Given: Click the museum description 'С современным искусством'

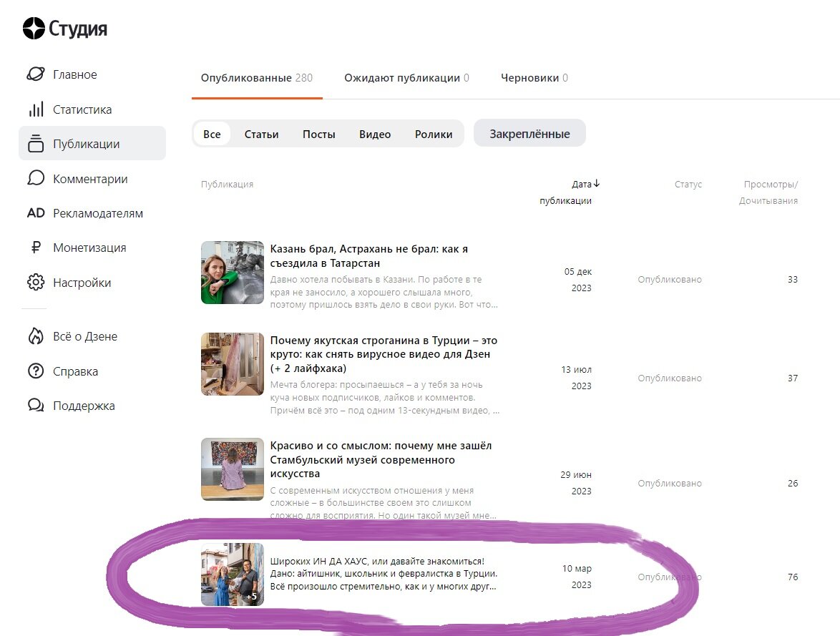Looking at the screenshot, I should [x=383, y=503].
